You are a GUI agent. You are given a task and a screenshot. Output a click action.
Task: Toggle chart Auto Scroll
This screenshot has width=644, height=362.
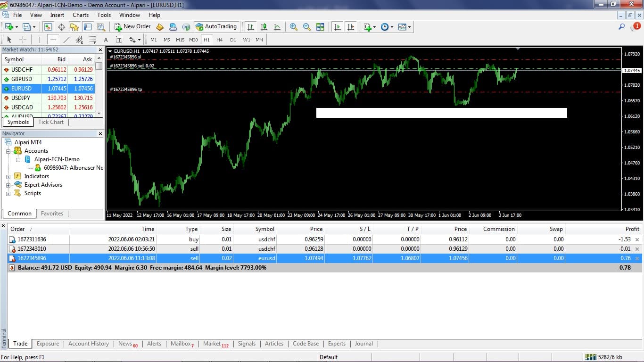click(x=338, y=27)
